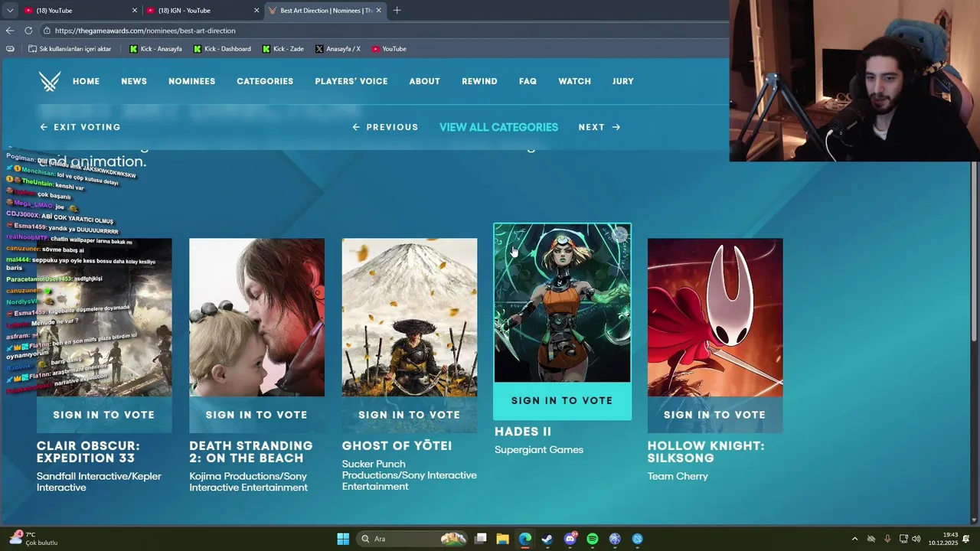The image size is (980, 551).
Task: Open Discord from the taskbar
Action: coord(570,539)
